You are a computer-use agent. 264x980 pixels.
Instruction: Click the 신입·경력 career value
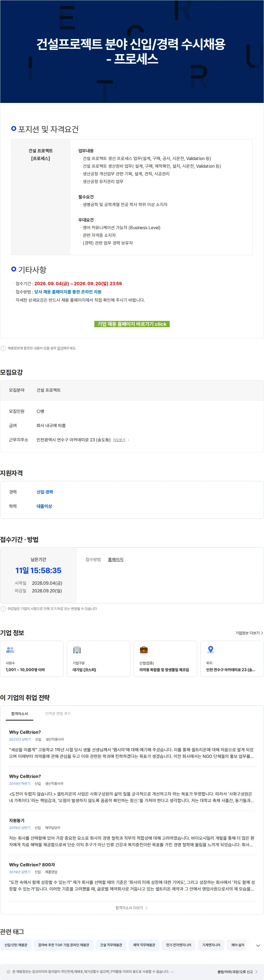coord(45,492)
